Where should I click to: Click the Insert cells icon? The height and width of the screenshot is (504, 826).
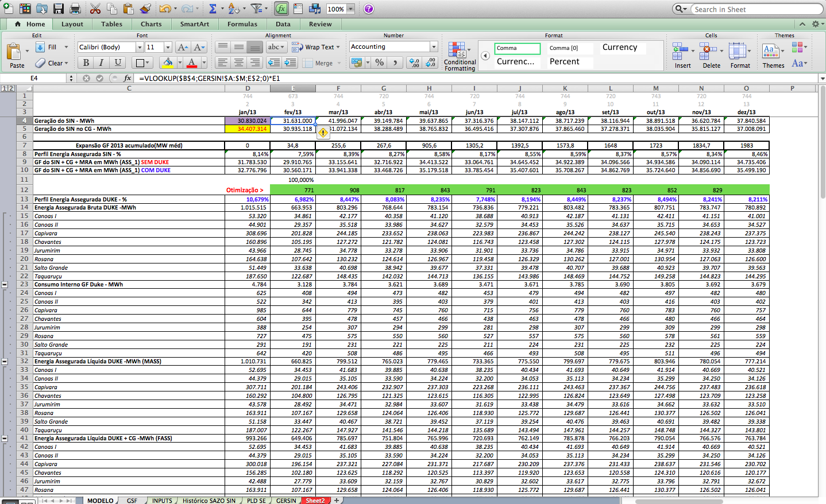point(680,51)
